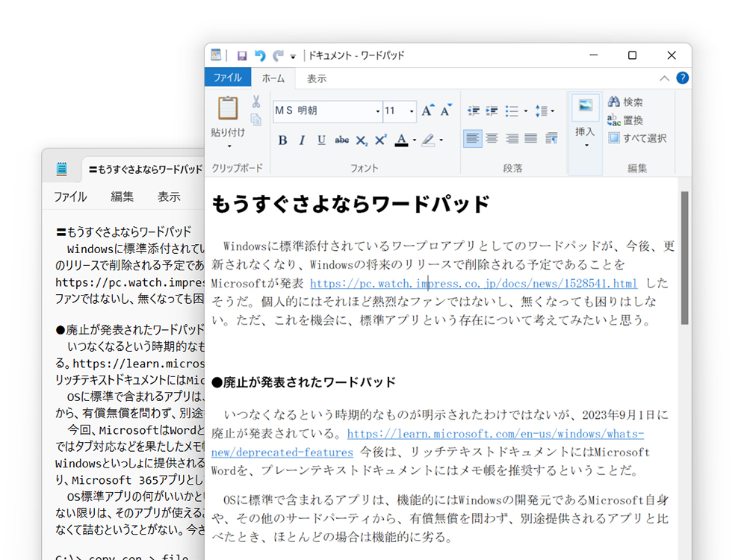Screen dimensions: 747x560
Task: Click the Notepad app icon in background window
Action: click(x=62, y=169)
